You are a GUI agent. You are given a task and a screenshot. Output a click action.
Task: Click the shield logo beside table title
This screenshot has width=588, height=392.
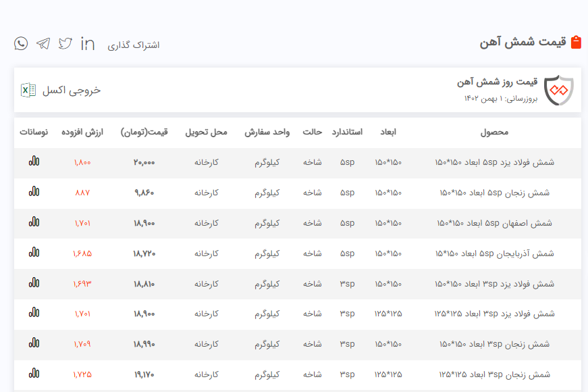(558, 91)
